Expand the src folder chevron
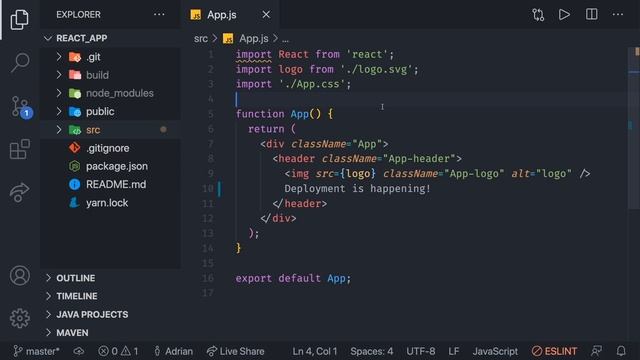The width and height of the screenshot is (640, 360). (59, 130)
